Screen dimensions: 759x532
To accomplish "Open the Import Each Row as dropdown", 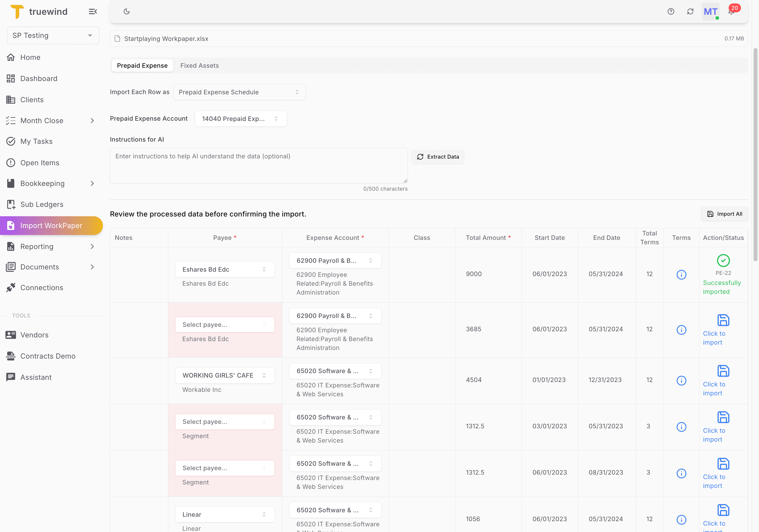I will click(239, 92).
